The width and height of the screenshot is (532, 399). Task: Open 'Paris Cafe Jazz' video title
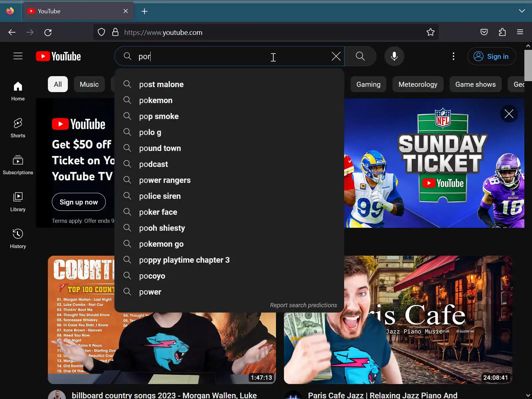click(x=383, y=395)
